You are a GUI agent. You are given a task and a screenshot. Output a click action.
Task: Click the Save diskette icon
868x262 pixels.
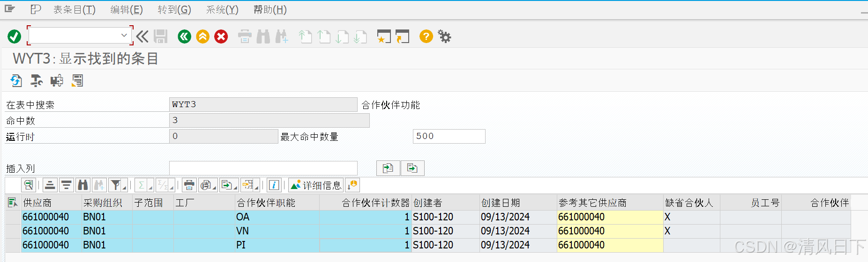[161, 36]
